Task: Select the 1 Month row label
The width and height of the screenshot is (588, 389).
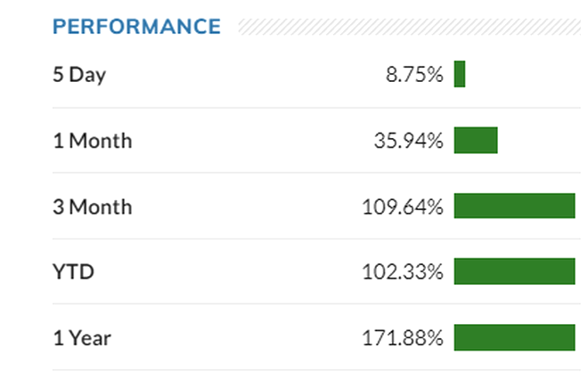Action: click(x=93, y=141)
